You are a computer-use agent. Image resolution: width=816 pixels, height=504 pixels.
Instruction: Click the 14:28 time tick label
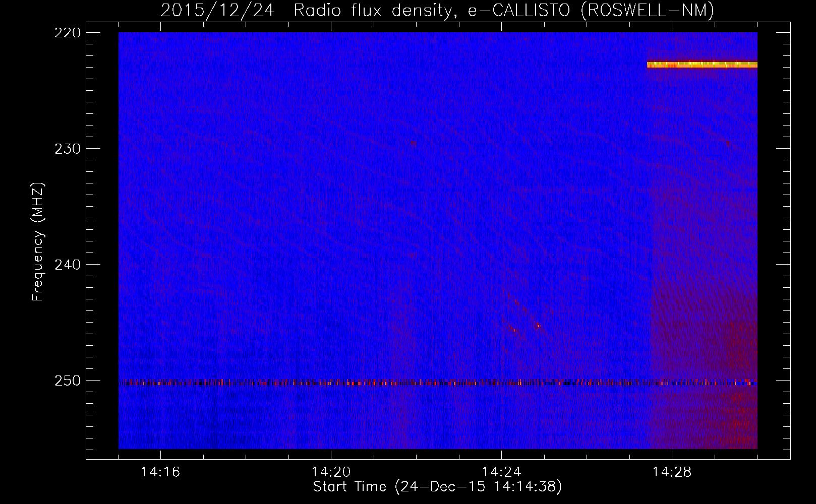click(672, 472)
